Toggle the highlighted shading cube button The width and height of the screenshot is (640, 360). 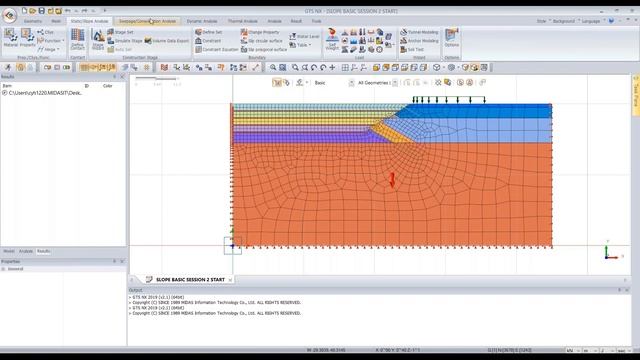point(474,67)
